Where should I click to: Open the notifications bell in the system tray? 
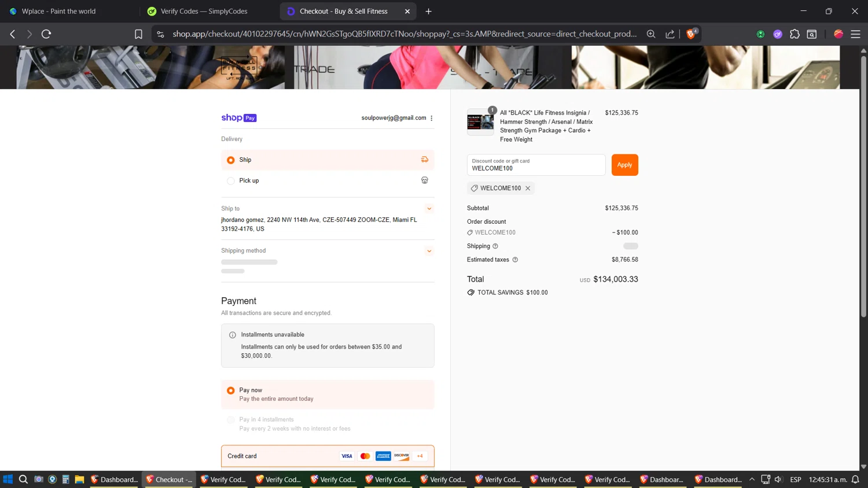[855, 479]
